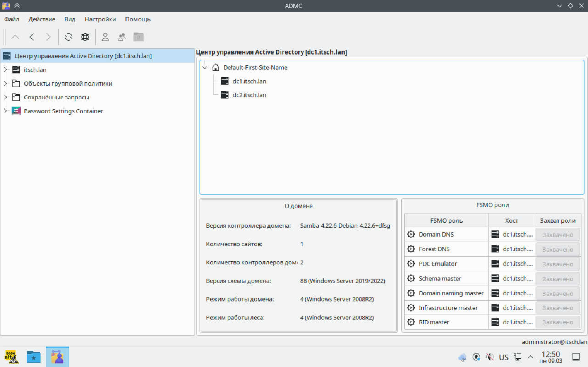The image size is (588, 367).
Task: Show hidden system tray icons
Action: [x=530, y=357]
